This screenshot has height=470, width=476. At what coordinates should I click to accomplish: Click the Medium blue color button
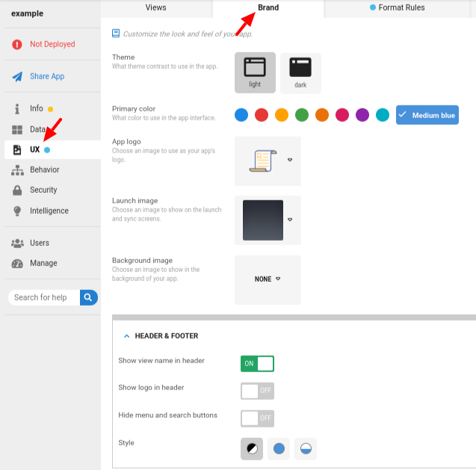tap(427, 115)
